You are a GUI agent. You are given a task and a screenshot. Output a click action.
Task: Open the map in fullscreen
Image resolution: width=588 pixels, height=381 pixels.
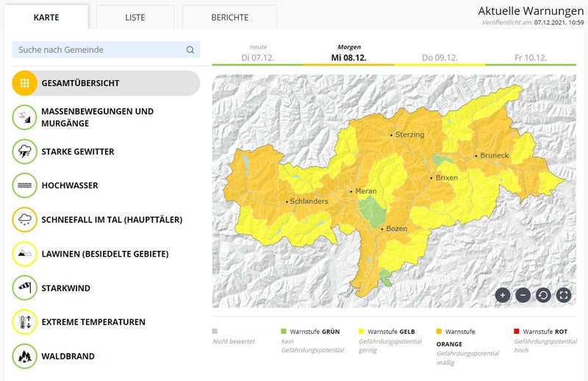(564, 295)
